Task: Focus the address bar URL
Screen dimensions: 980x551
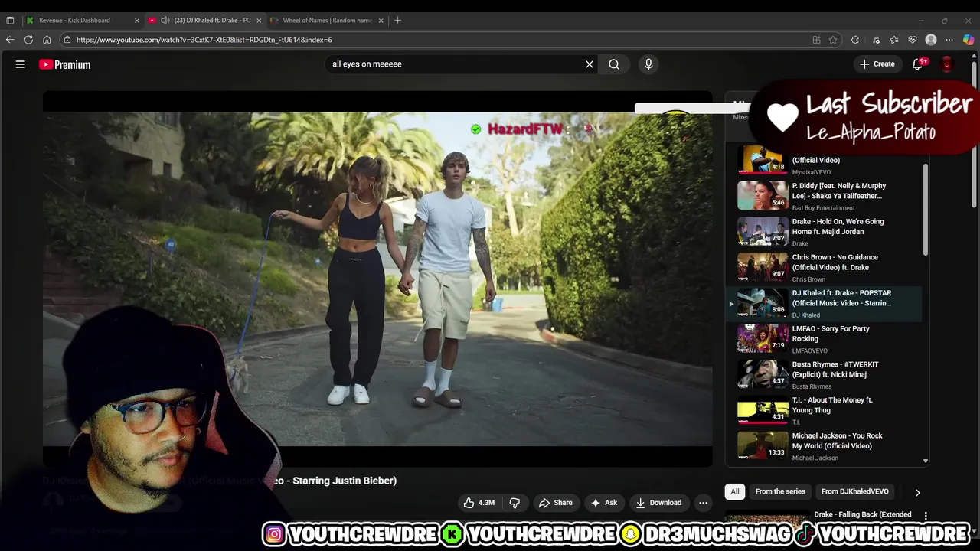Action: pyautogui.click(x=204, y=40)
